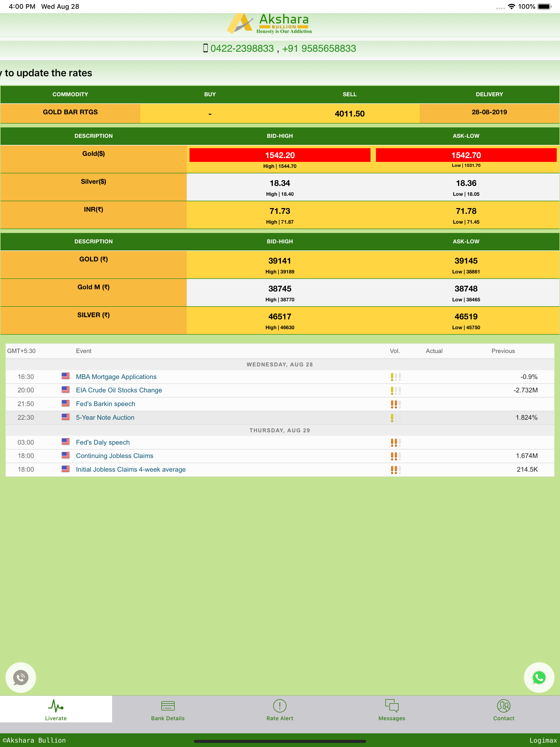Tap delivery date 28-08-2019

pyautogui.click(x=489, y=112)
